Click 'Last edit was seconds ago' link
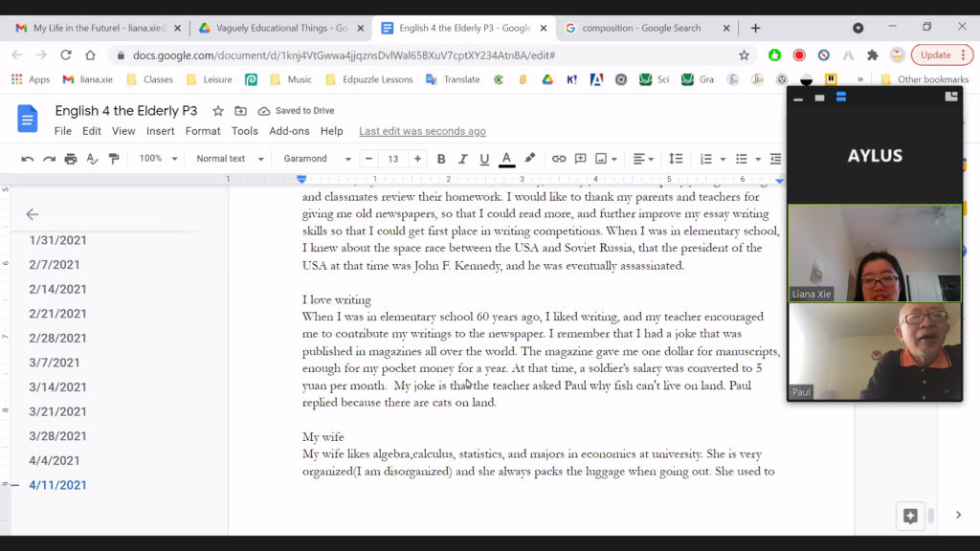Image resolution: width=980 pixels, height=551 pixels. pyautogui.click(x=422, y=131)
